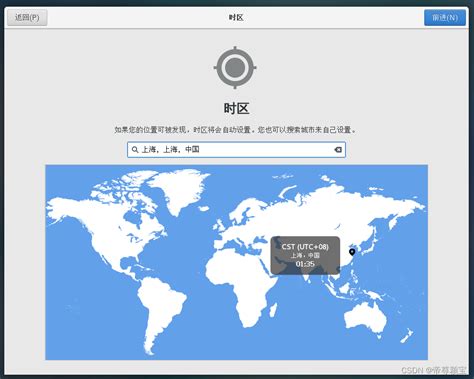Viewport: 474px width, 379px height.
Task: Click the 前进(N) next button
Action: coord(445,18)
